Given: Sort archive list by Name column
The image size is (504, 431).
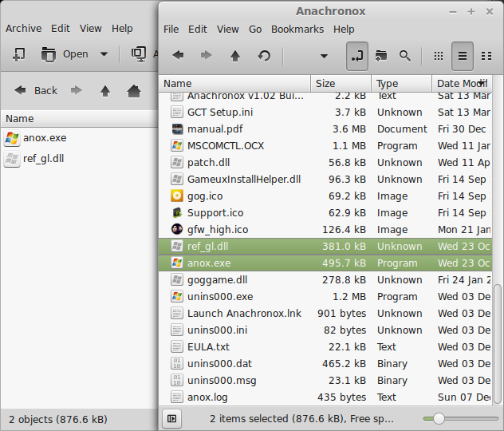Looking at the screenshot, I should pyautogui.click(x=79, y=119).
